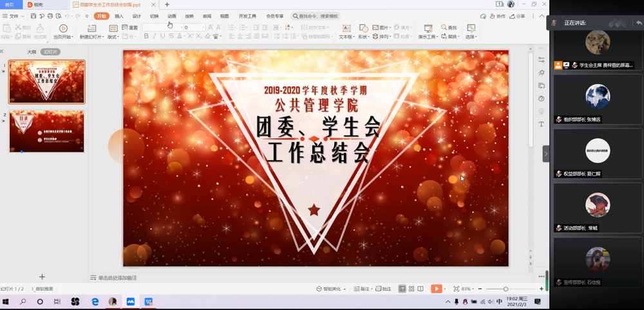
Task: Toggle Bold text formatting
Action: point(146,37)
